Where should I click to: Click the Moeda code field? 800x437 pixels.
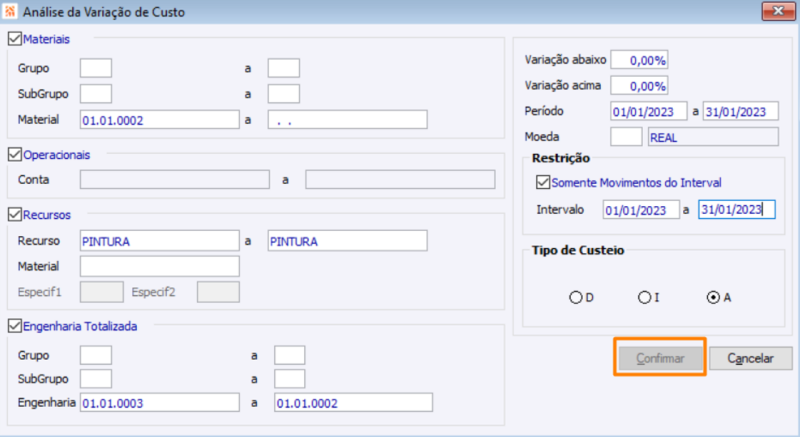[626, 137]
